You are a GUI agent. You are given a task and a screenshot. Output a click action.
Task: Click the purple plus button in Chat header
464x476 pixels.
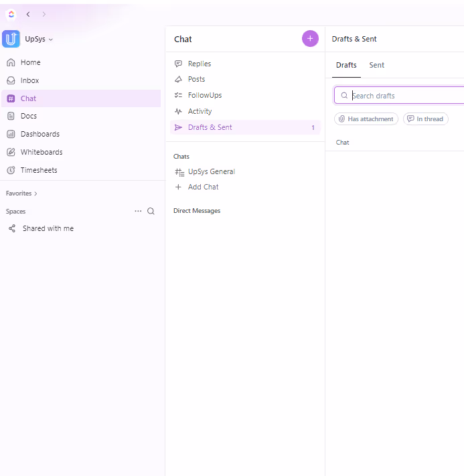tap(310, 39)
